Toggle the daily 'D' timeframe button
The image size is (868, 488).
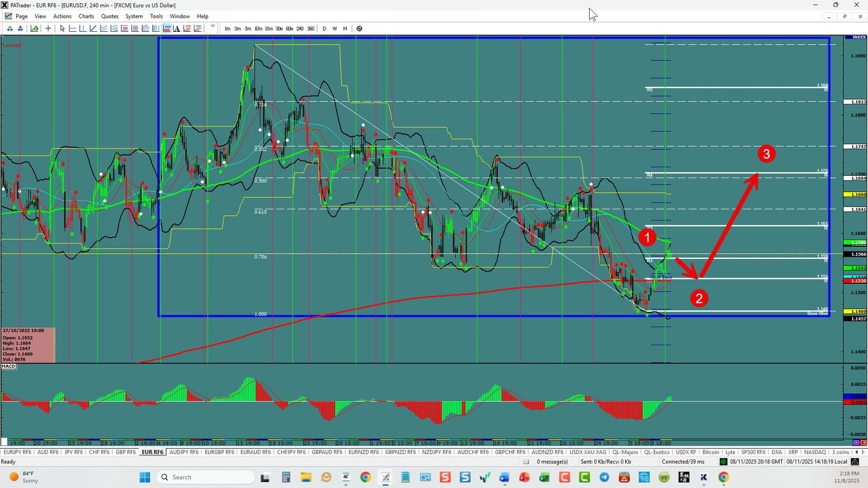324,28
